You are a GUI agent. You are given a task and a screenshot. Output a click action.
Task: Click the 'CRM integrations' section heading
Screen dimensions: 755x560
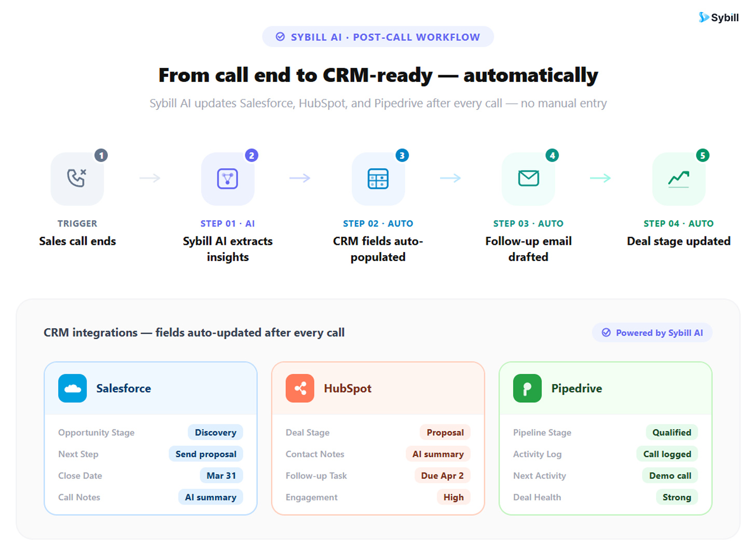tap(194, 332)
